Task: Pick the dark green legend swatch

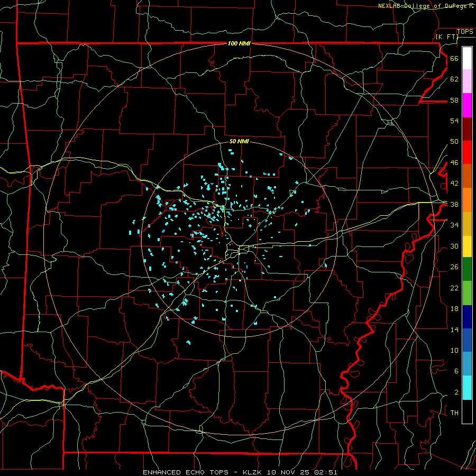Action: click(467, 269)
